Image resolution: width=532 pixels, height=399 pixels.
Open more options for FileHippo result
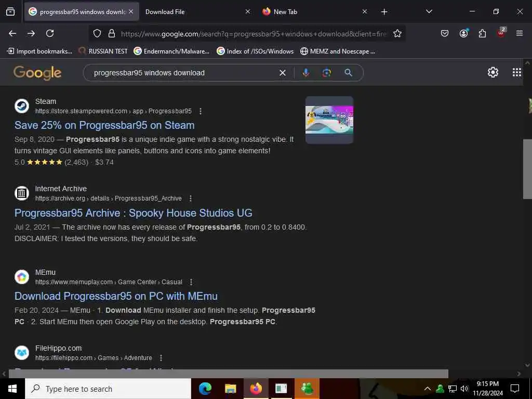(161, 357)
